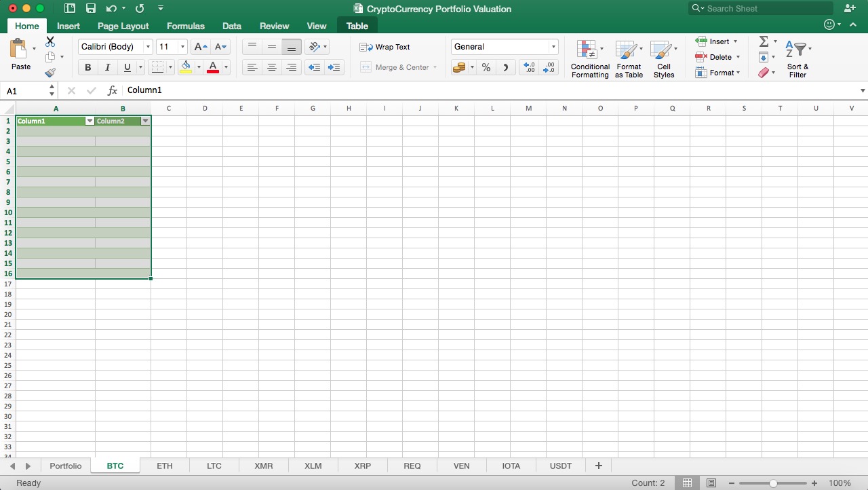Viewport: 868px width, 490px height.
Task: Toggle italic formatting
Action: [107, 67]
